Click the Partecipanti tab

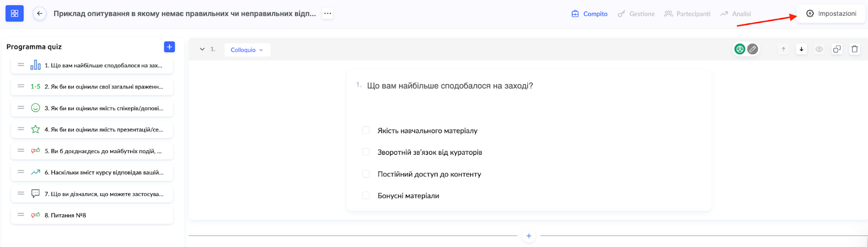click(x=687, y=14)
